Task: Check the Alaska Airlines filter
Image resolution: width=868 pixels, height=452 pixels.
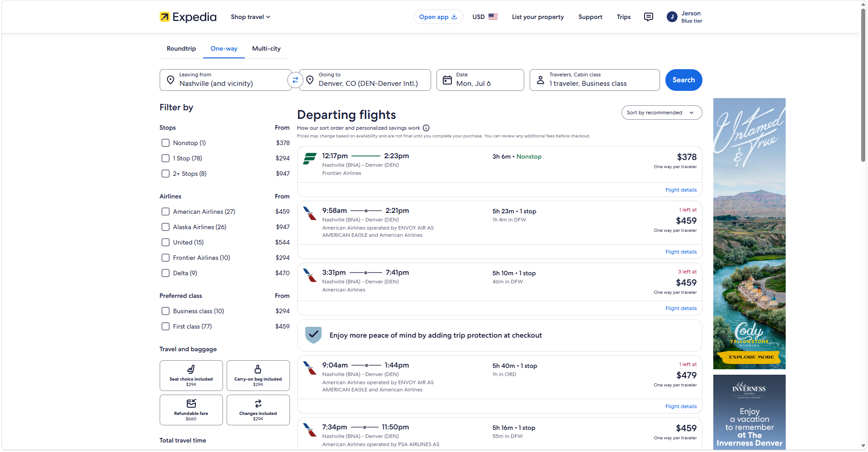Action: click(166, 227)
